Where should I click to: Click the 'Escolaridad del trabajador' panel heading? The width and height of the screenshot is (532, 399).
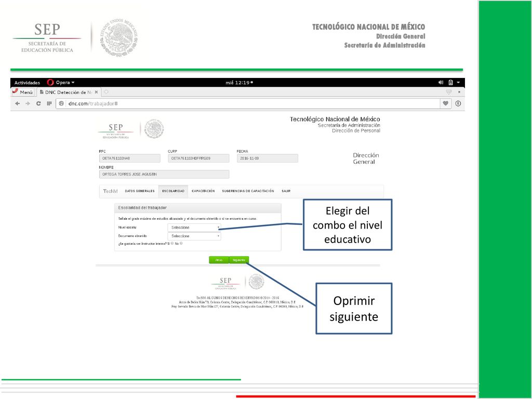[142, 208]
